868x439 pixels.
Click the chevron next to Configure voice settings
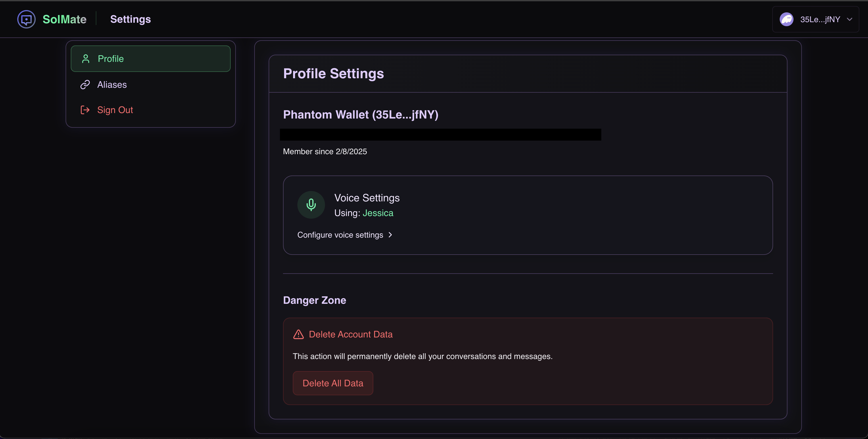[x=390, y=235]
